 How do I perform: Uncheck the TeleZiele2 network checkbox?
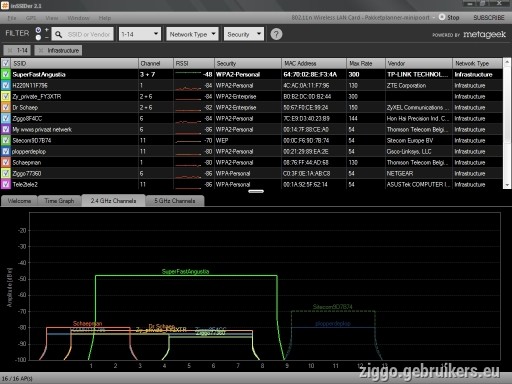tap(6, 184)
